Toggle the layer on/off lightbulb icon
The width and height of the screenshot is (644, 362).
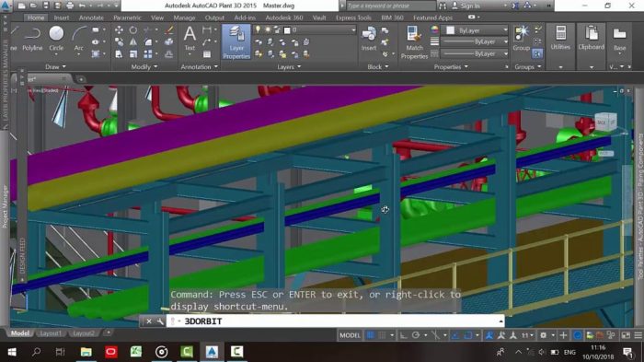(258, 29)
